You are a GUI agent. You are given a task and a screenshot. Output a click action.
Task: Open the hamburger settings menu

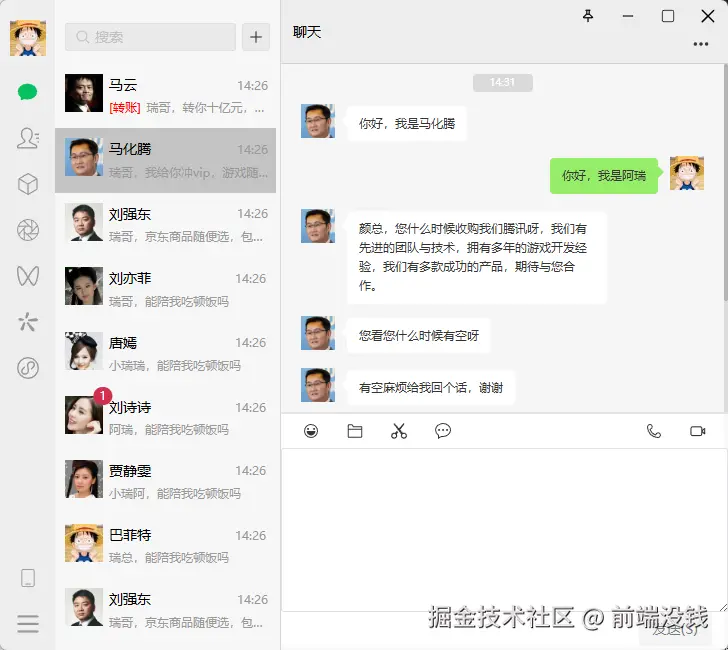(28, 624)
